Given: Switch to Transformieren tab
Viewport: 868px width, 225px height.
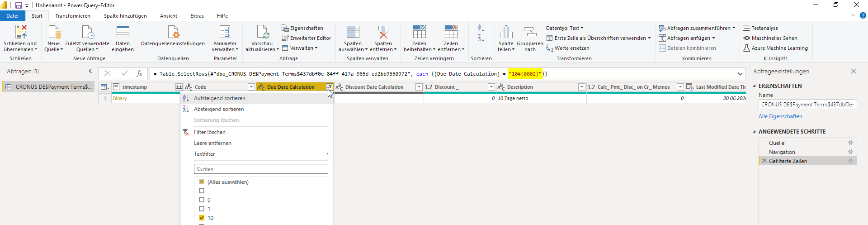Looking at the screenshot, I should click(x=73, y=16).
